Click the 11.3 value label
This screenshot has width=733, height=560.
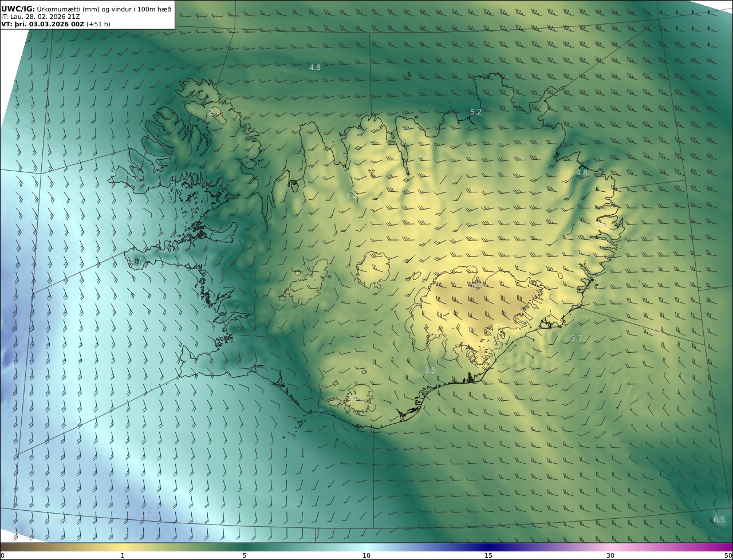pos(147,514)
